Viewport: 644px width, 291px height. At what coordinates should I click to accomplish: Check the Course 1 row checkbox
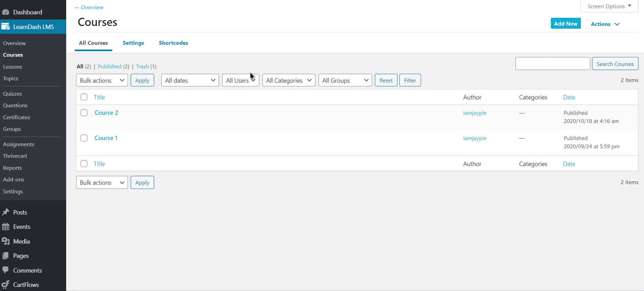point(84,138)
